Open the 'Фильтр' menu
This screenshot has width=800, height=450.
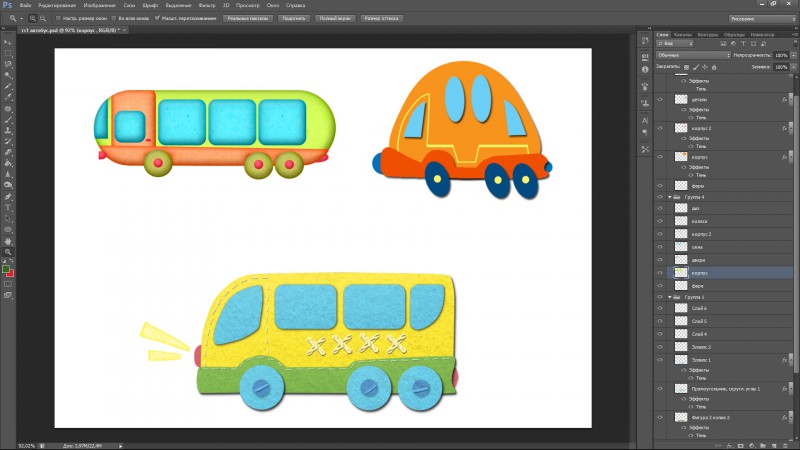(x=207, y=5)
